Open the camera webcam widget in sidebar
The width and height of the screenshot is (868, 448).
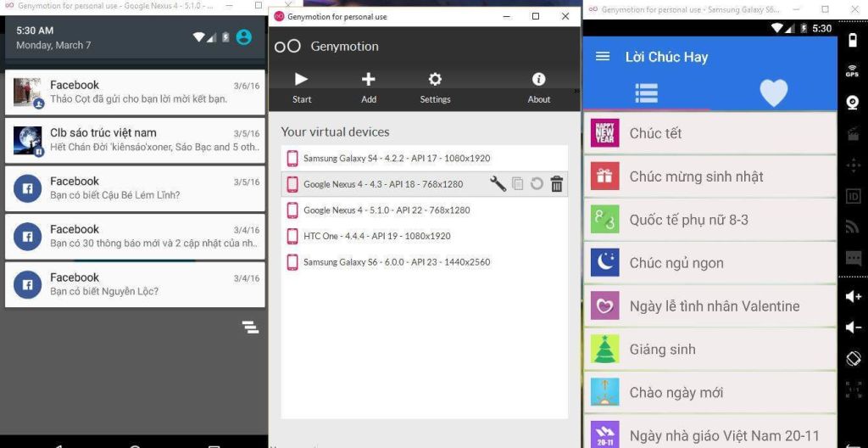(x=852, y=103)
